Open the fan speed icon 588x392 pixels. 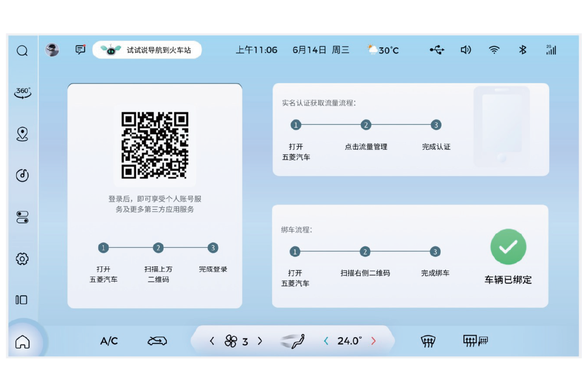[231, 341]
